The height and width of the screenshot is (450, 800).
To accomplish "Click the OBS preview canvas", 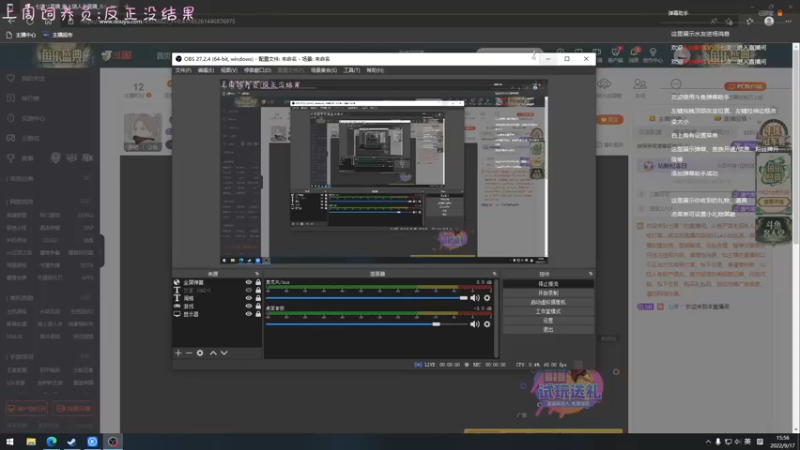I will [x=384, y=171].
